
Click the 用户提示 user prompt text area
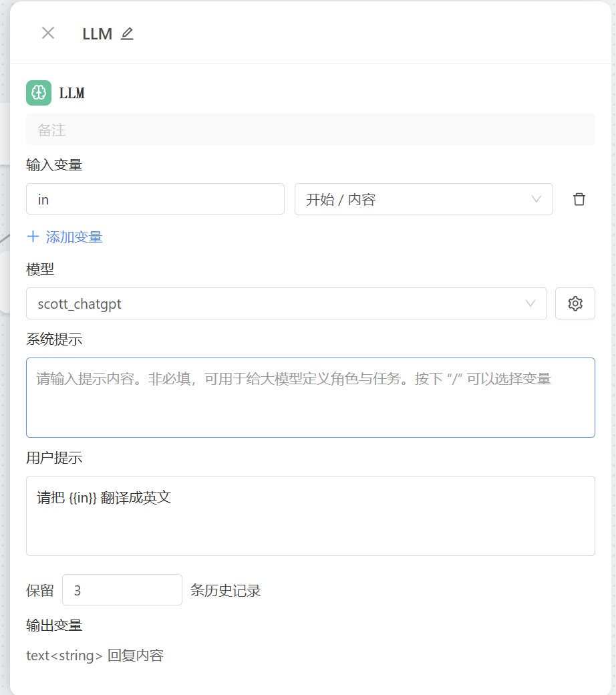[311, 515]
